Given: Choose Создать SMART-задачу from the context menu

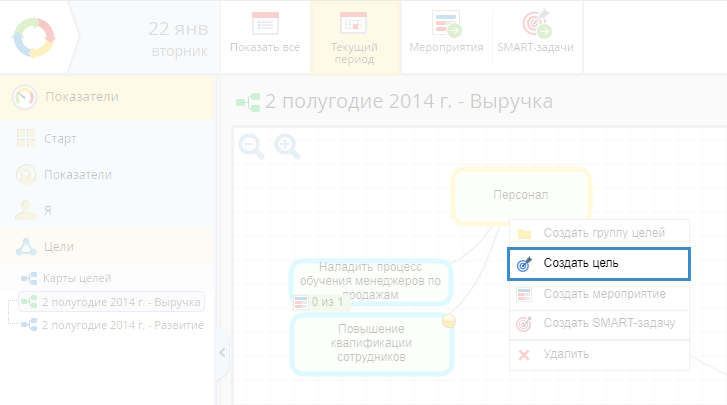Looking at the screenshot, I should [608, 323].
